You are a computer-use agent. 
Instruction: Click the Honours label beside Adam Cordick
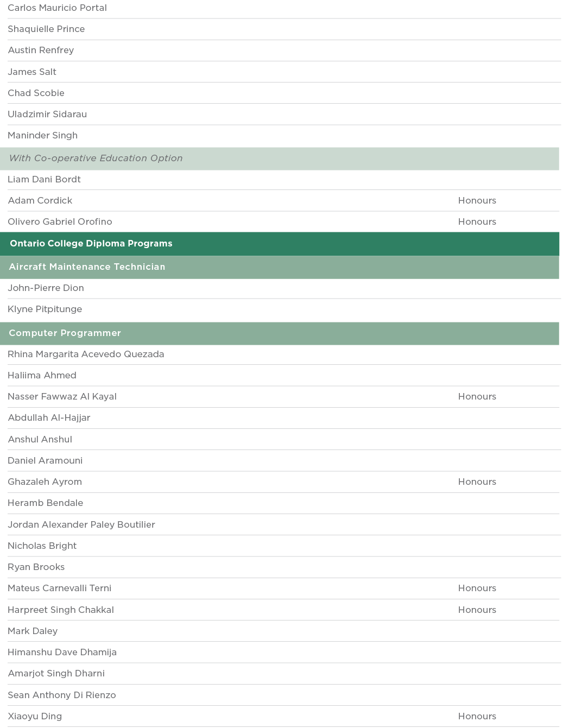point(477,201)
